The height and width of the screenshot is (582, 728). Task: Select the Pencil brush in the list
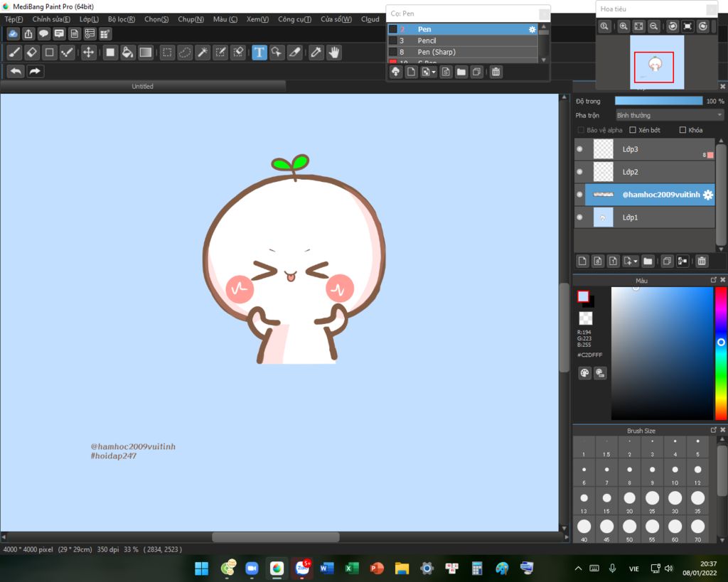click(427, 41)
